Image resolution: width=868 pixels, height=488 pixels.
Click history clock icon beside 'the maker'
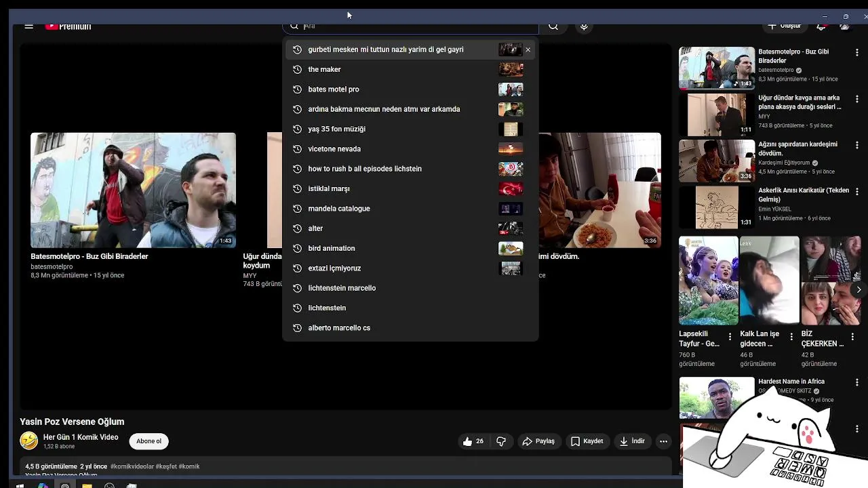[296, 69]
